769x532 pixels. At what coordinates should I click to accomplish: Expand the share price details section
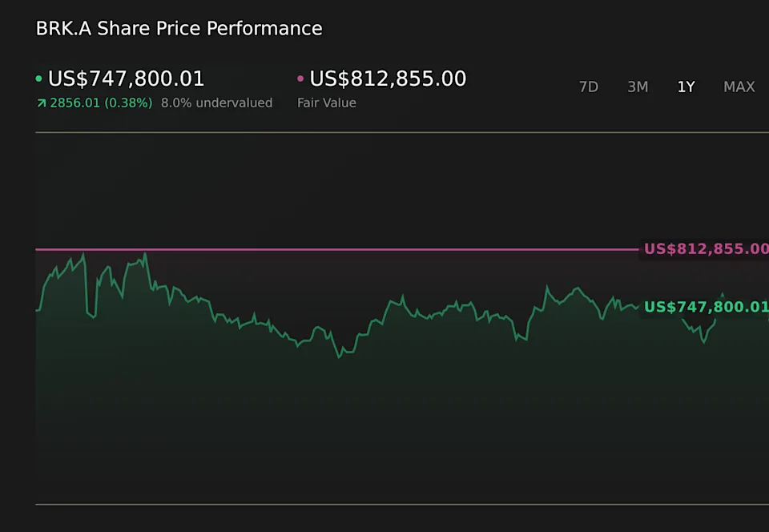[125, 79]
